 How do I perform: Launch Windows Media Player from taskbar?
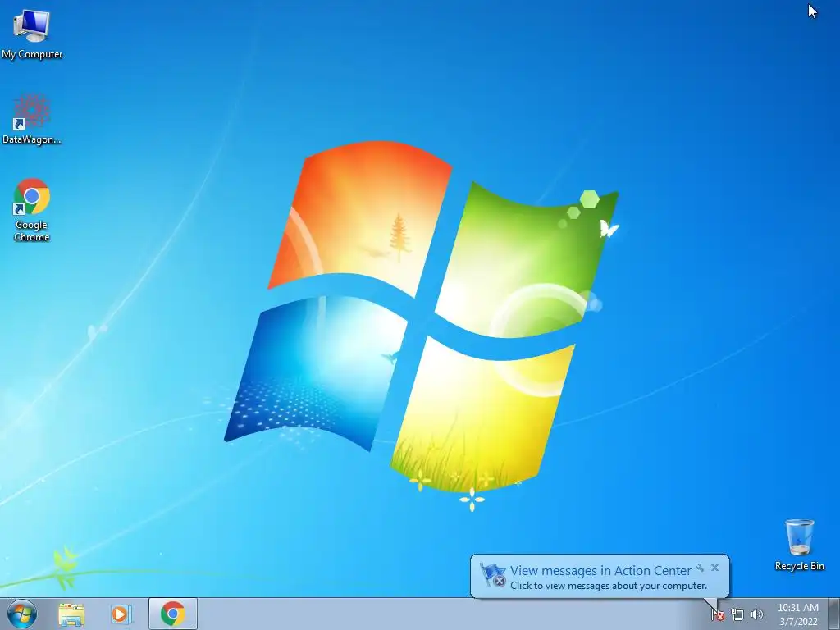coord(121,614)
